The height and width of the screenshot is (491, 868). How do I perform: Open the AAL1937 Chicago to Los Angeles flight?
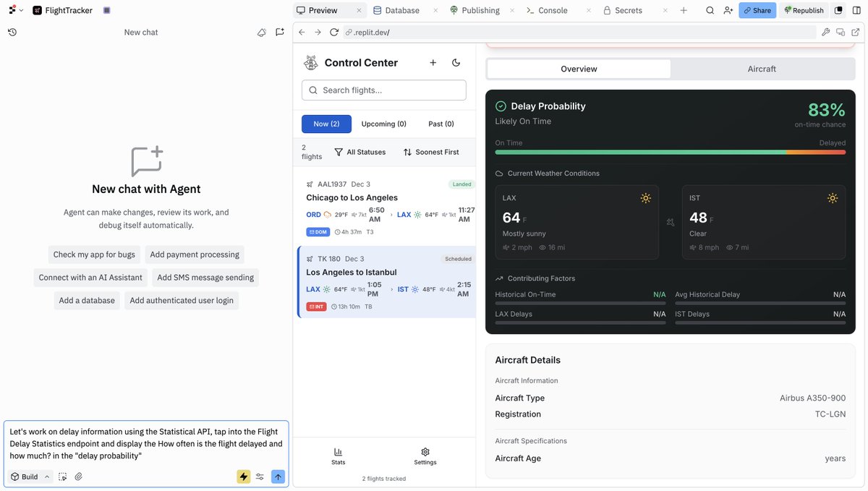pos(385,208)
